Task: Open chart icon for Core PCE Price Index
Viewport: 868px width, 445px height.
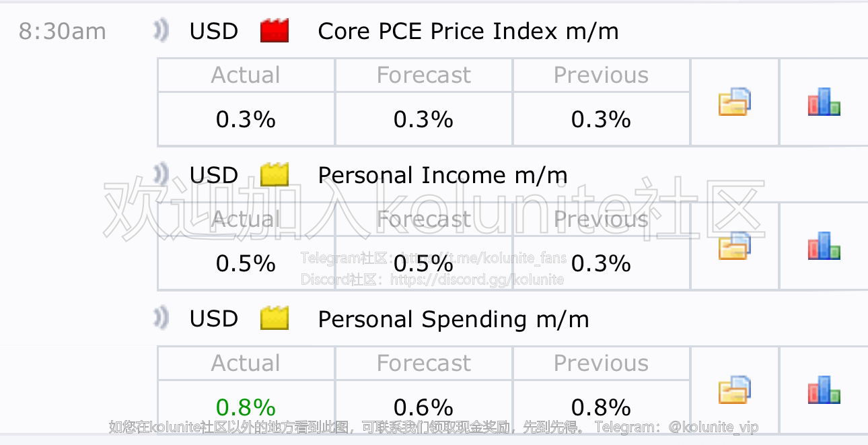Action: [824, 102]
